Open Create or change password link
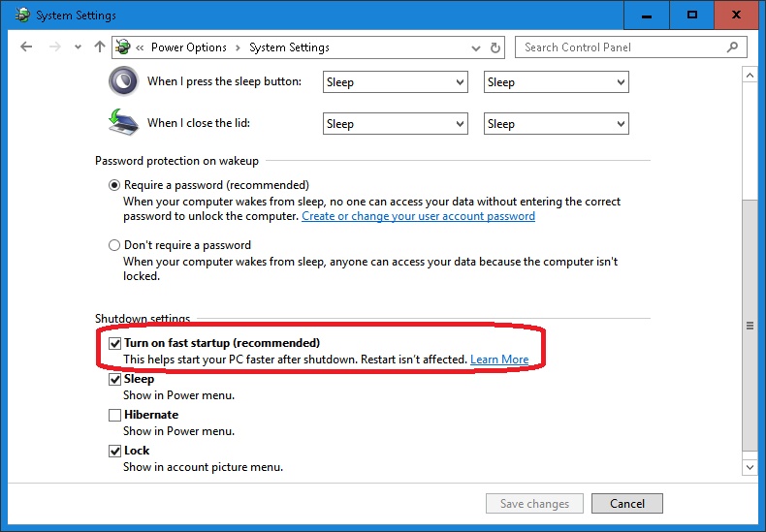 pyautogui.click(x=418, y=216)
